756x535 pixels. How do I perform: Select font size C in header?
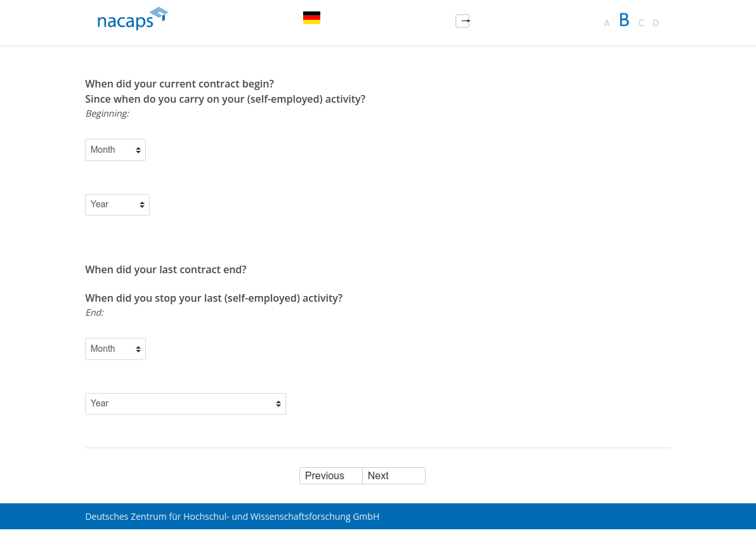(641, 23)
